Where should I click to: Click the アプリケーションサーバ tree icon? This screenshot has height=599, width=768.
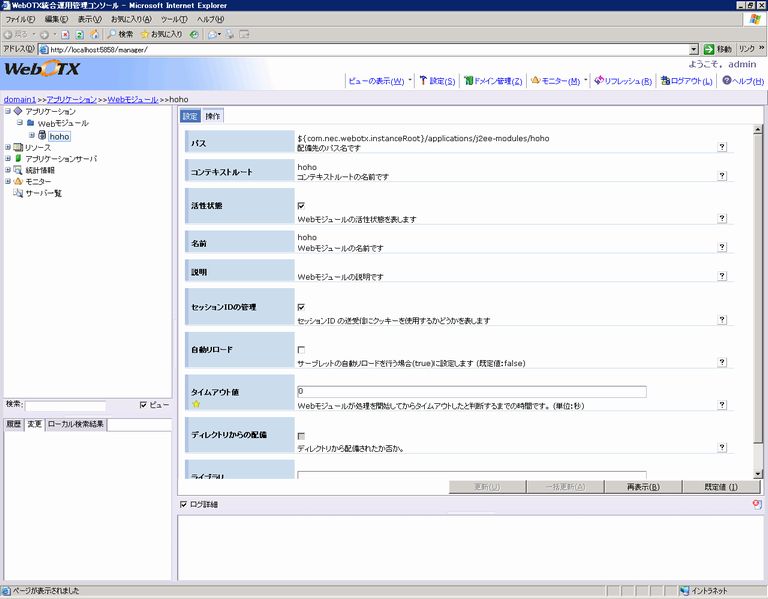(18, 158)
